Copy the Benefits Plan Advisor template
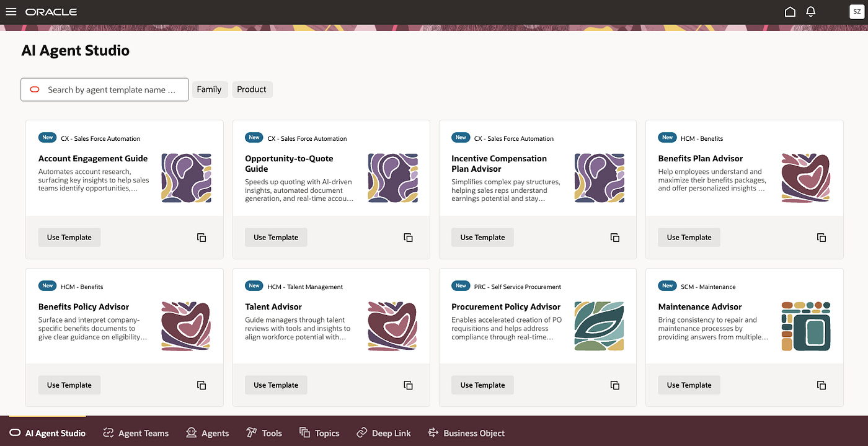868x446 pixels. pos(821,238)
